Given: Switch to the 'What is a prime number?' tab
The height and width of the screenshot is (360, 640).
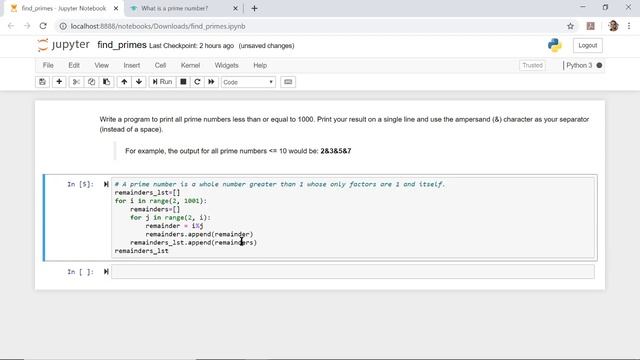Looking at the screenshot, I should (175, 8).
